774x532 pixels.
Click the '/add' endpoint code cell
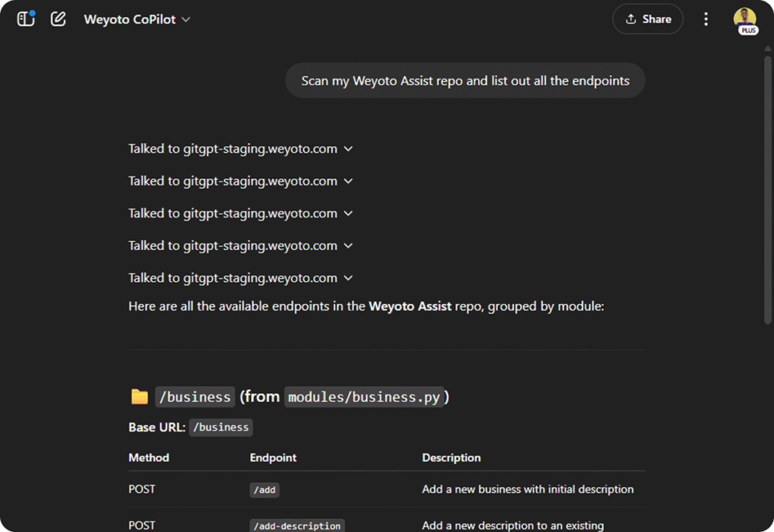(265, 490)
